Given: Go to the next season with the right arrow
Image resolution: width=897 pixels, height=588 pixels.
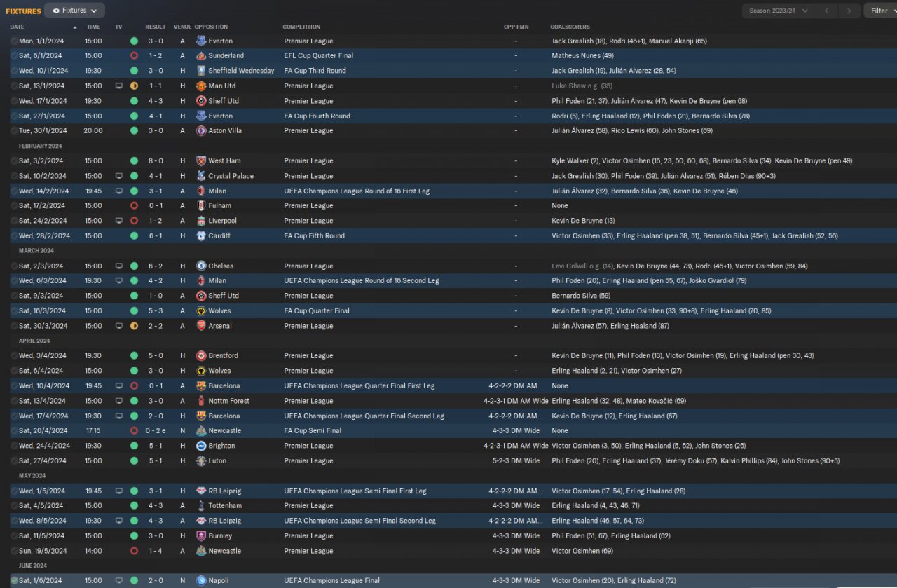Looking at the screenshot, I should [x=849, y=11].
